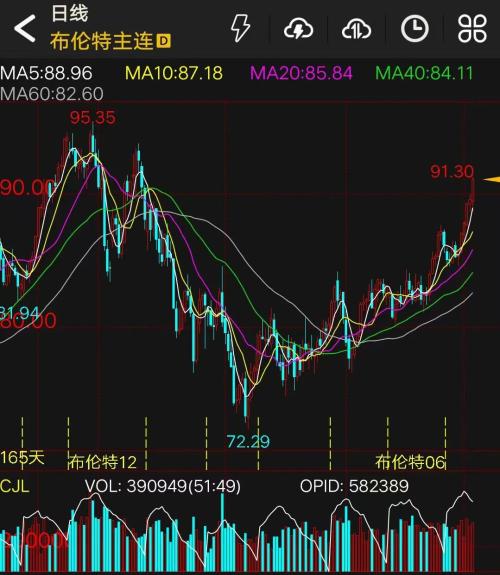The height and width of the screenshot is (575, 500).
Task: Switch the CJL volume indicator label
Action: (x=15, y=487)
